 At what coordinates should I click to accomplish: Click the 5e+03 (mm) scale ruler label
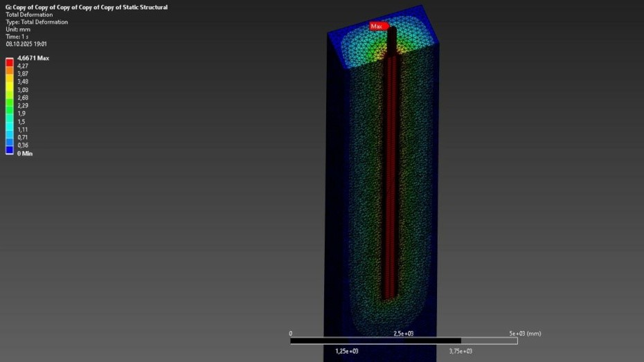tap(524, 334)
